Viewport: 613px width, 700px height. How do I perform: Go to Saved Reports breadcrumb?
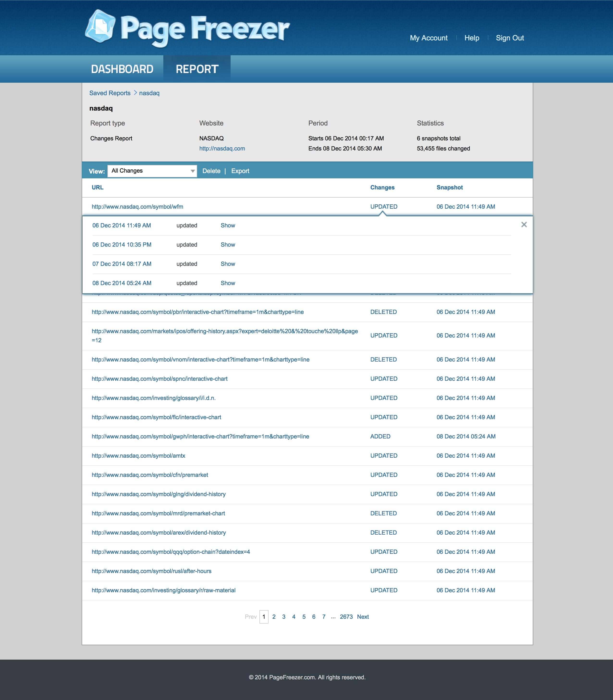click(110, 93)
